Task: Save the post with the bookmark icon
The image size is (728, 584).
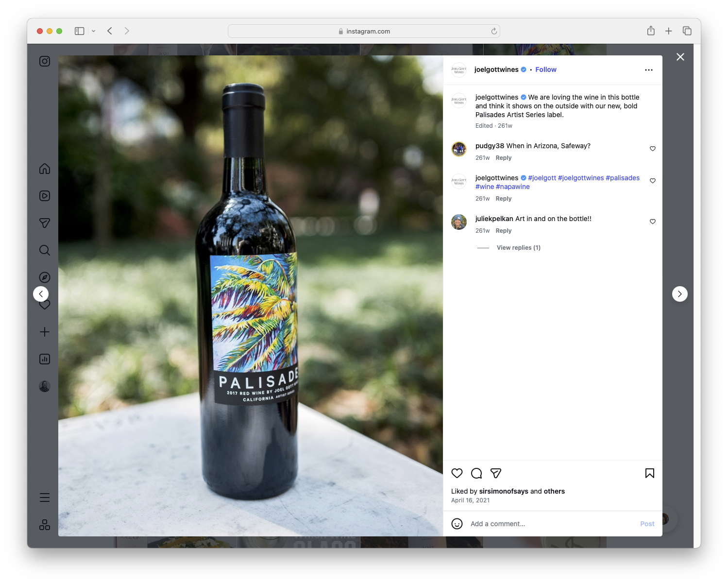Action: click(x=649, y=473)
